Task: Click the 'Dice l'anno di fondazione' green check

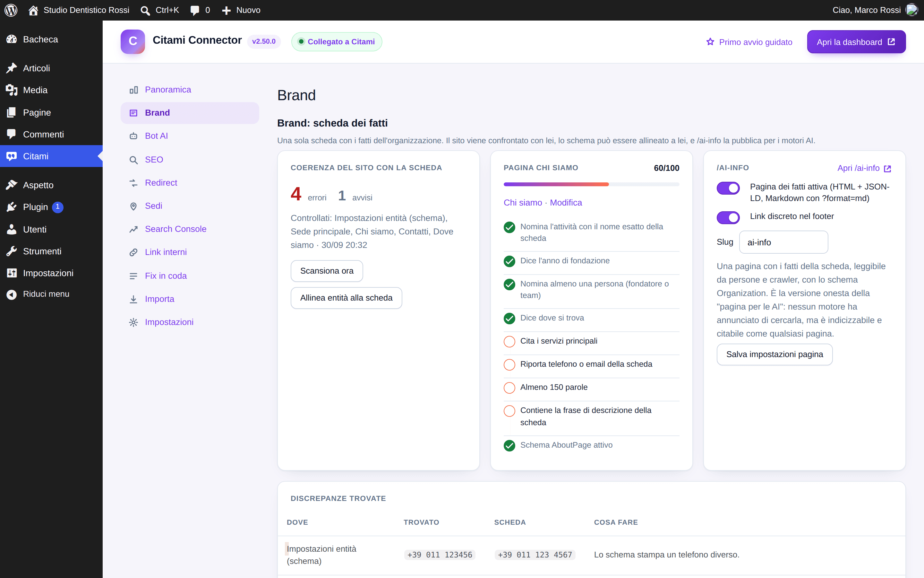Action: [509, 261]
